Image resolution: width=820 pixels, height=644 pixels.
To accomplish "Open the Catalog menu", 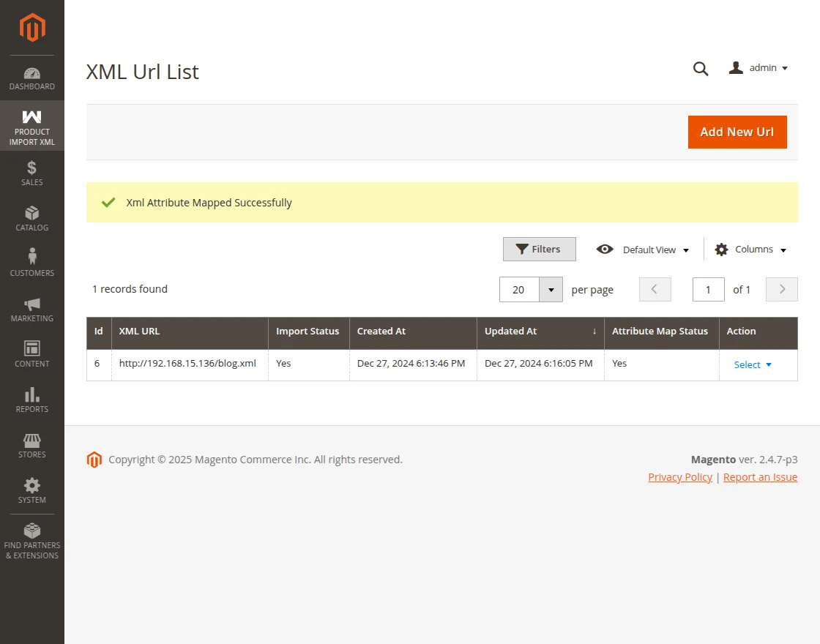I will click(32, 219).
